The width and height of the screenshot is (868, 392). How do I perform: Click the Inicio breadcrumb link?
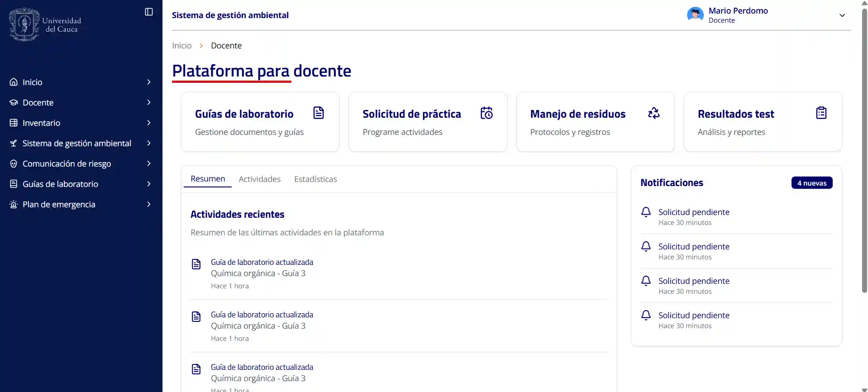(x=181, y=46)
